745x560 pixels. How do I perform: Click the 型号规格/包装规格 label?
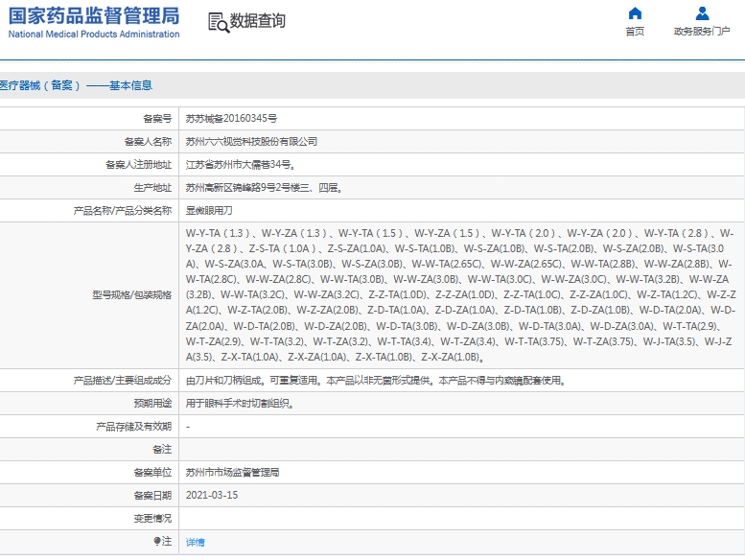[131, 295]
